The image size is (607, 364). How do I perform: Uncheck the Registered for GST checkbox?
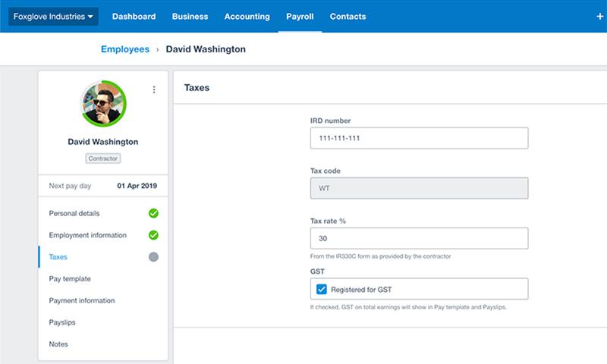322,290
